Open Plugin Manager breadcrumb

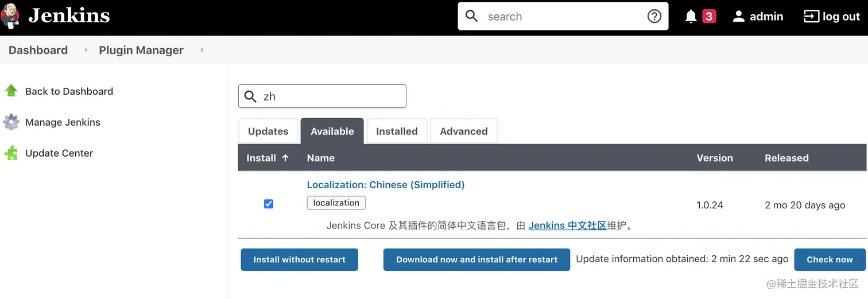[x=141, y=50]
